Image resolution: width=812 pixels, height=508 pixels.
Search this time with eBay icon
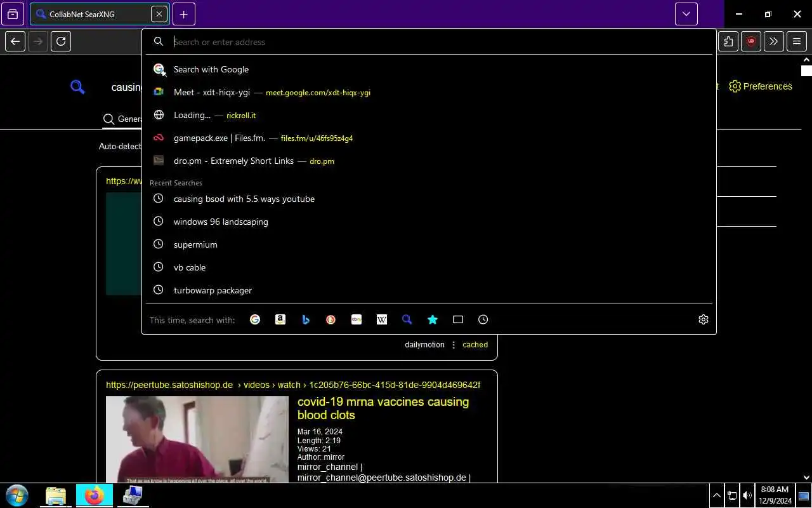click(x=357, y=319)
